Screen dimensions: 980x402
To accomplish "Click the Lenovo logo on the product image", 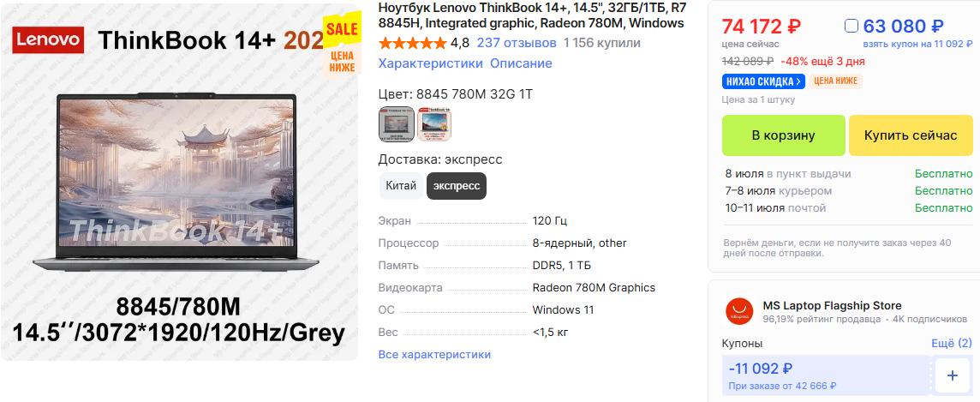I will coord(48,40).
